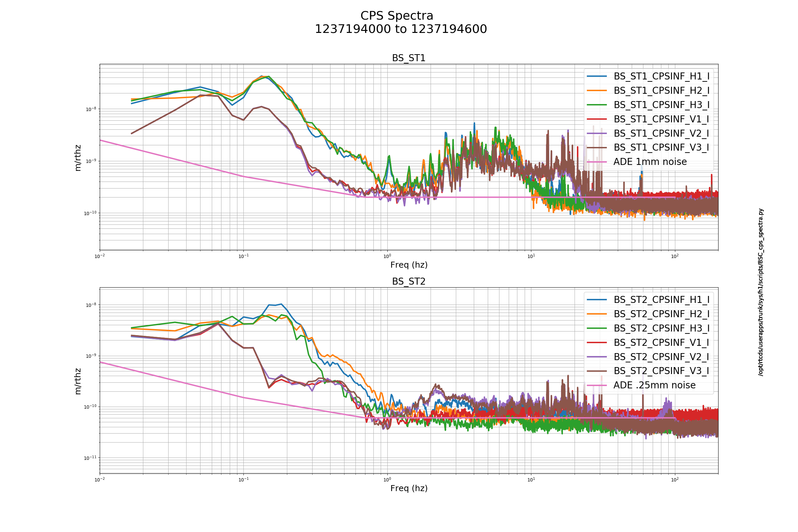Click the blue line sample for BS_ST1_CPSINF_H1_I

(x=597, y=76)
